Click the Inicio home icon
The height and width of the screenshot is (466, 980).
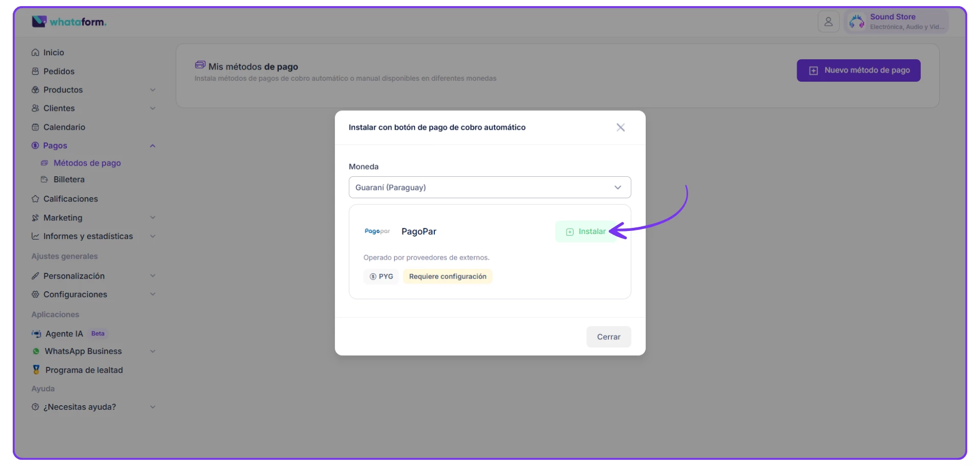[x=35, y=53]
